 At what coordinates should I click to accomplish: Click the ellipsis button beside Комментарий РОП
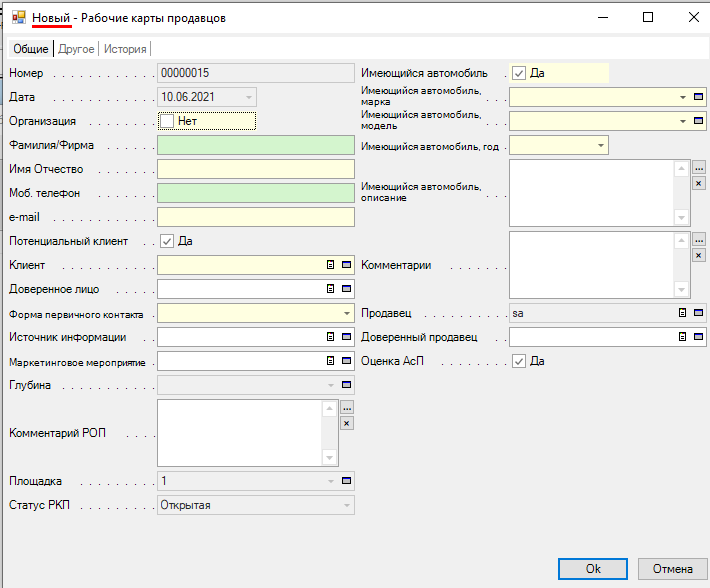[x=347, y=408]
